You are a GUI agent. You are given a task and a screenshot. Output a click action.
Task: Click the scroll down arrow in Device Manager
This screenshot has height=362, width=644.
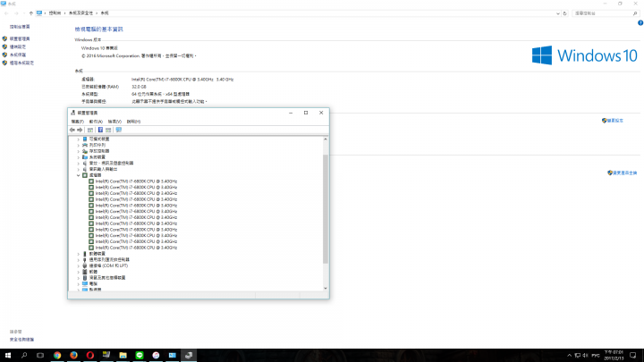pyautogui.click(x=326, y=288)
